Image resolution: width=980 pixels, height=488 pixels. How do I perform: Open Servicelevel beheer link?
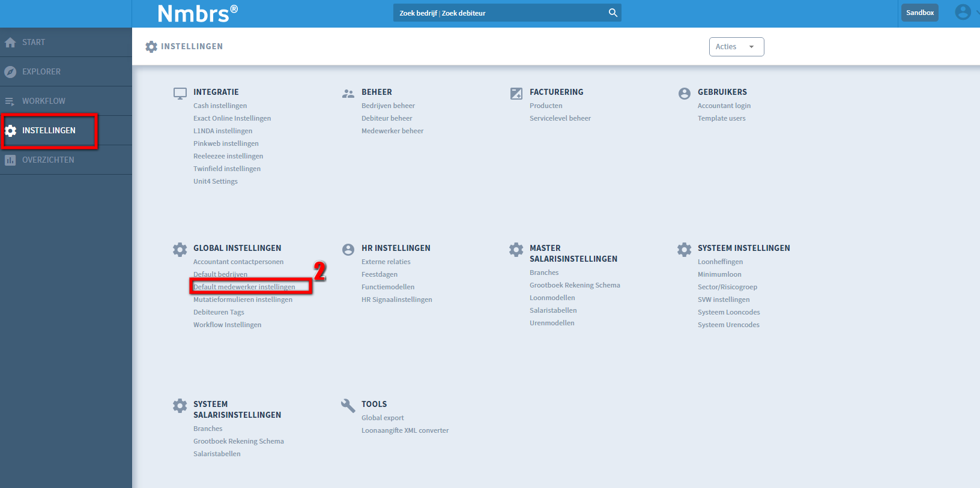coord(560,118)
